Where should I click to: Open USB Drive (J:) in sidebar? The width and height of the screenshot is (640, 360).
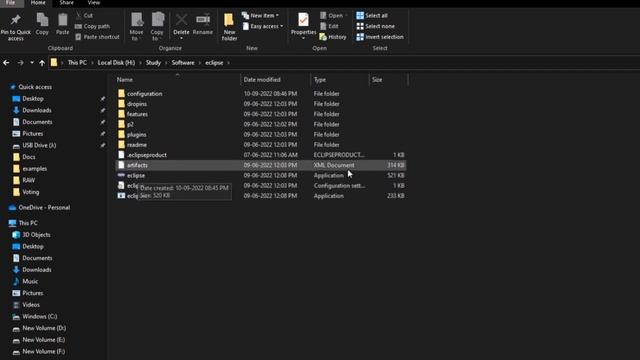pyautogui.click(x=39, y=145)
